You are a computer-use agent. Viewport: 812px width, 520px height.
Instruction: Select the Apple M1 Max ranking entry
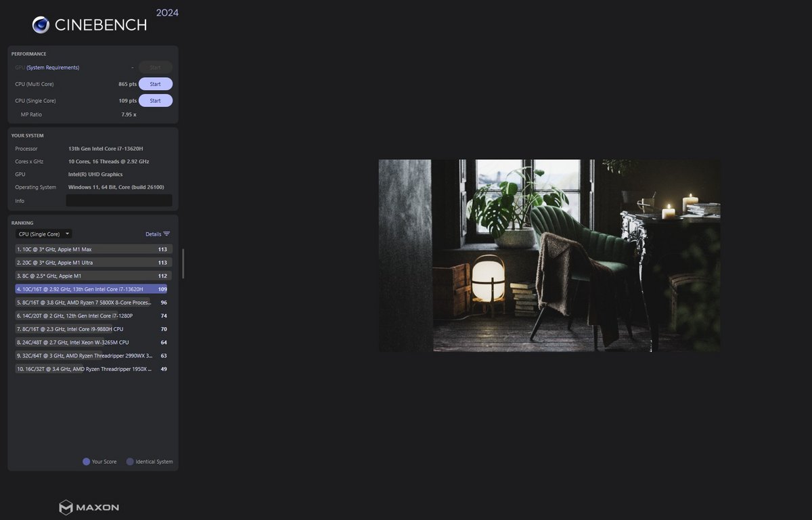point(92,249)
